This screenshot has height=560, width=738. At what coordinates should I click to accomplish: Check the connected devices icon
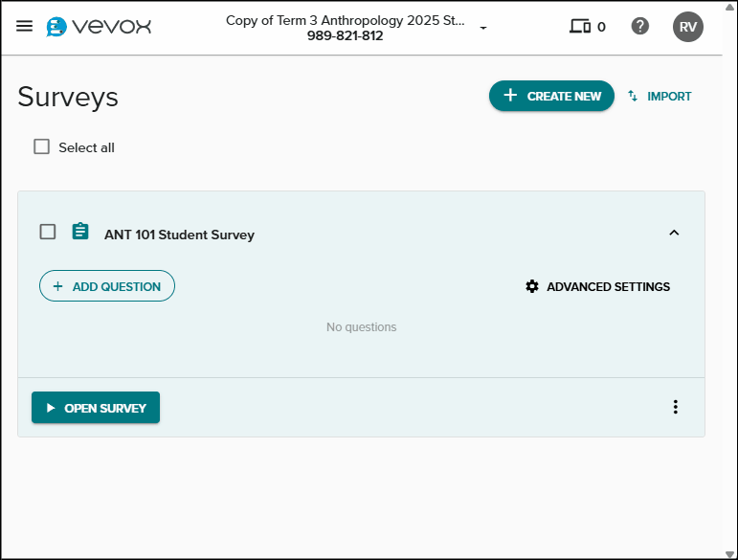580,27
